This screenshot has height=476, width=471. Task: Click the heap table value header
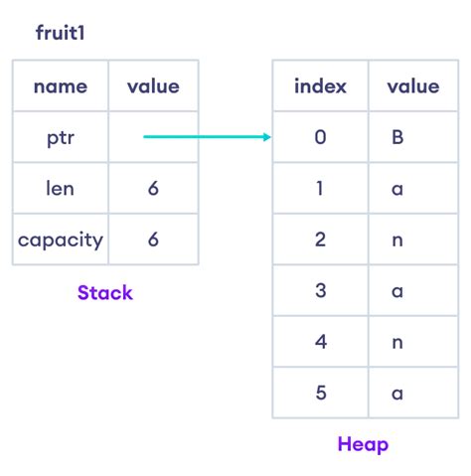413,86
